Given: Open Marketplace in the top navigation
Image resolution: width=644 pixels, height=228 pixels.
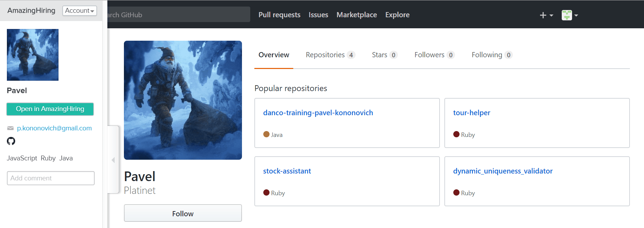Looking at the screenshot, I should pyautogui.click(x=357, y=15).
